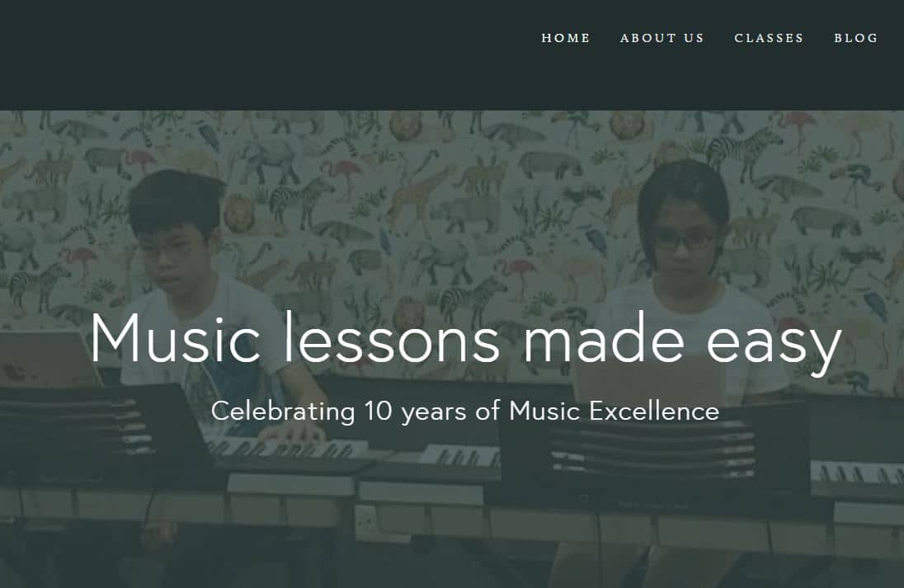Click the boy's hand on the keyboard keys

coord(291,434)
